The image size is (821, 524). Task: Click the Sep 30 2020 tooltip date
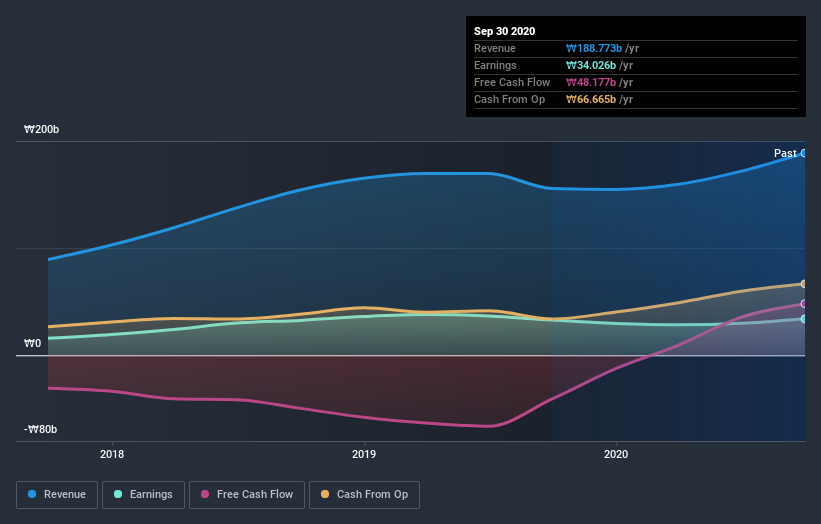coord(505,31)
